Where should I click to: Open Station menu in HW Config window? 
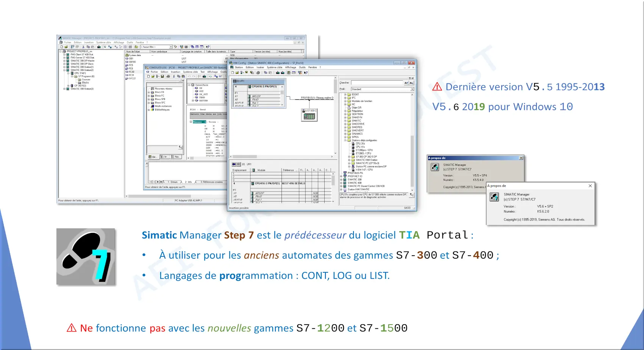click(x=239, y=67)
